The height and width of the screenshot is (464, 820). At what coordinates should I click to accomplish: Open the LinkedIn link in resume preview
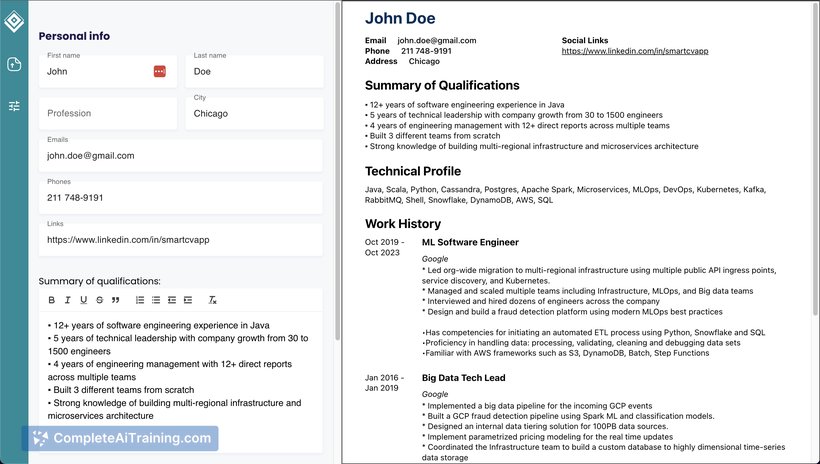coord(635,51)
